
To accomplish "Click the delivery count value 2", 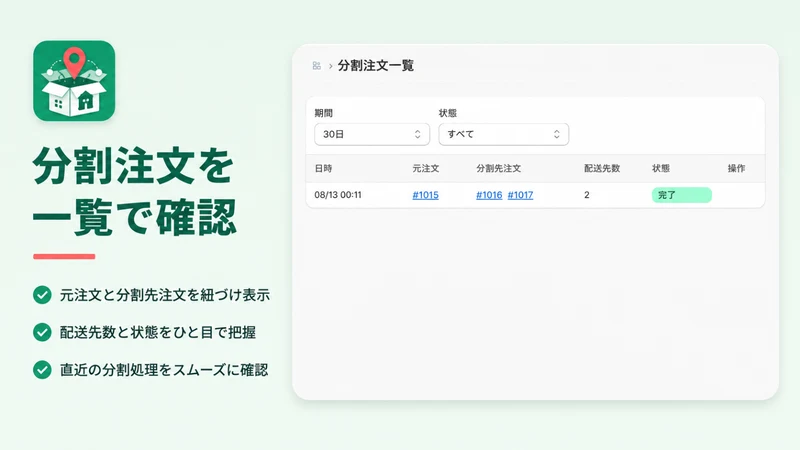I will point(587,195).
